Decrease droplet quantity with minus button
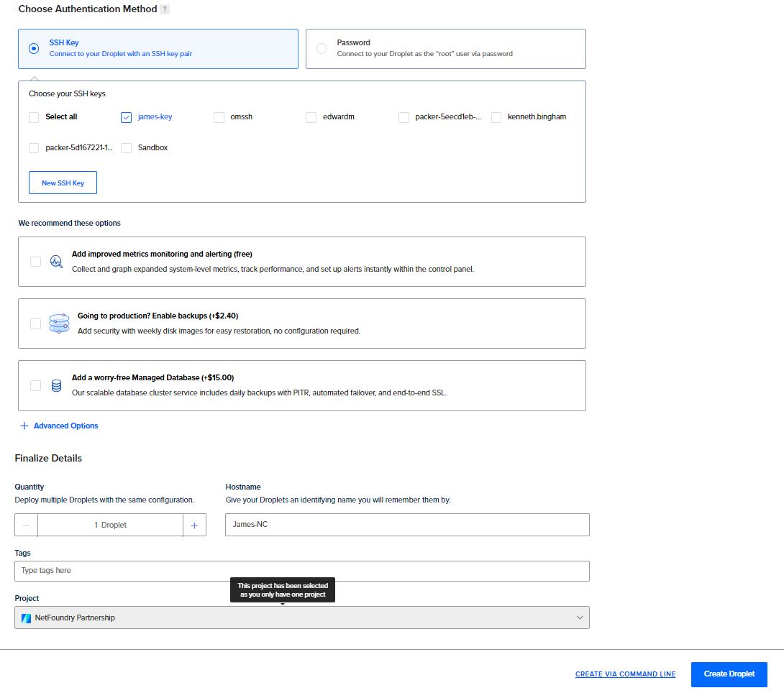 (x=27, y=526)
